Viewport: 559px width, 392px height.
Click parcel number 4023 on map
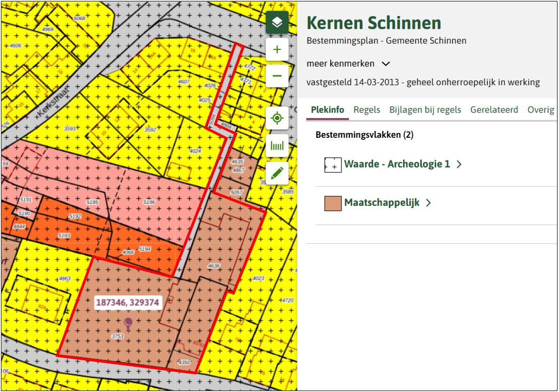pos(259,278)
